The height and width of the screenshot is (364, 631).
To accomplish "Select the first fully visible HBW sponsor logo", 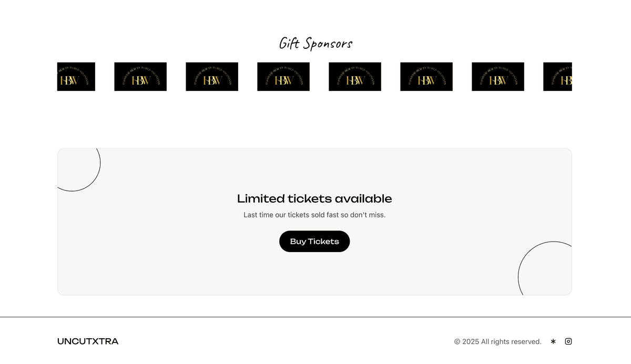I will pyautogui.click(x=140, y=77).
